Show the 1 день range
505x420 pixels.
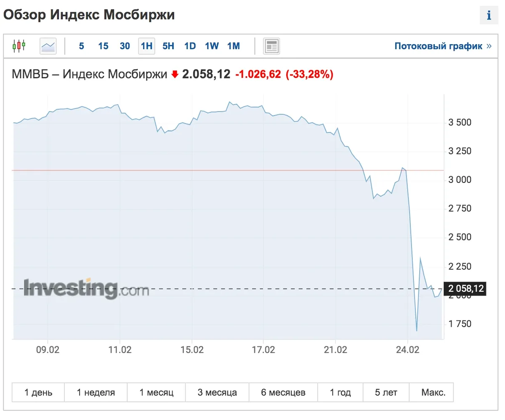pos(38,393)
